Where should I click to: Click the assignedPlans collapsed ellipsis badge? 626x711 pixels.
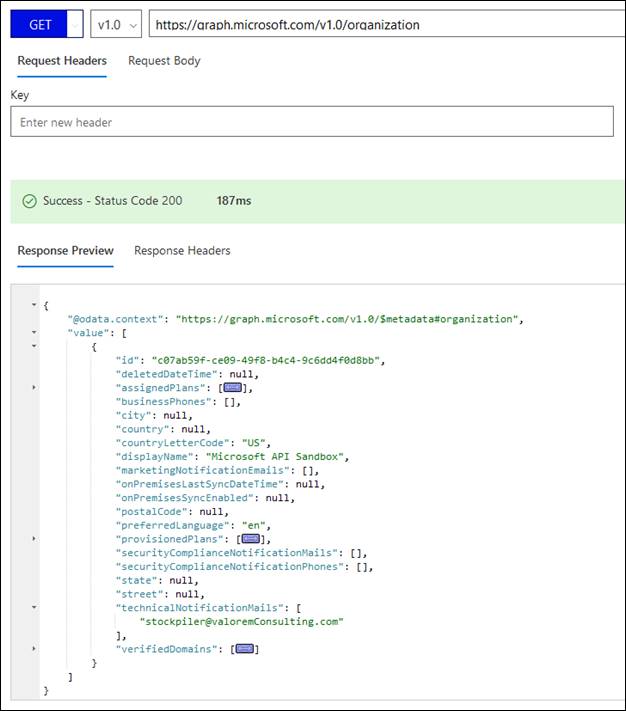[x=232, y=388]
